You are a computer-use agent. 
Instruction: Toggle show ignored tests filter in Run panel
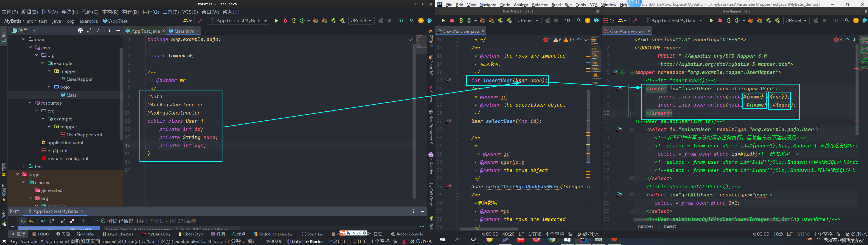(32, 221)
